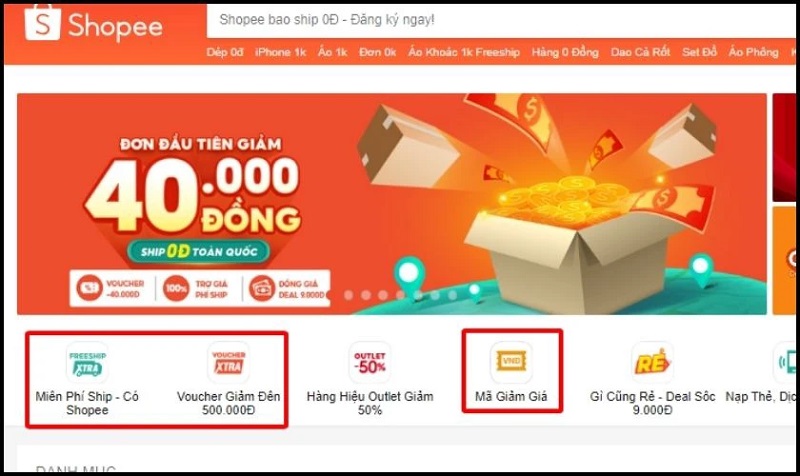Open the Dép 0đ suggested search
800x476 pixels.
coord(225,52)
